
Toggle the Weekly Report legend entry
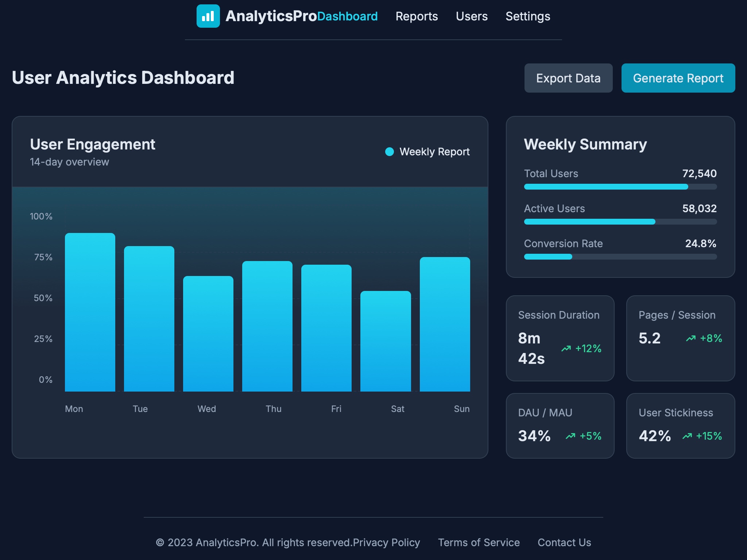(x=427, y=151)
